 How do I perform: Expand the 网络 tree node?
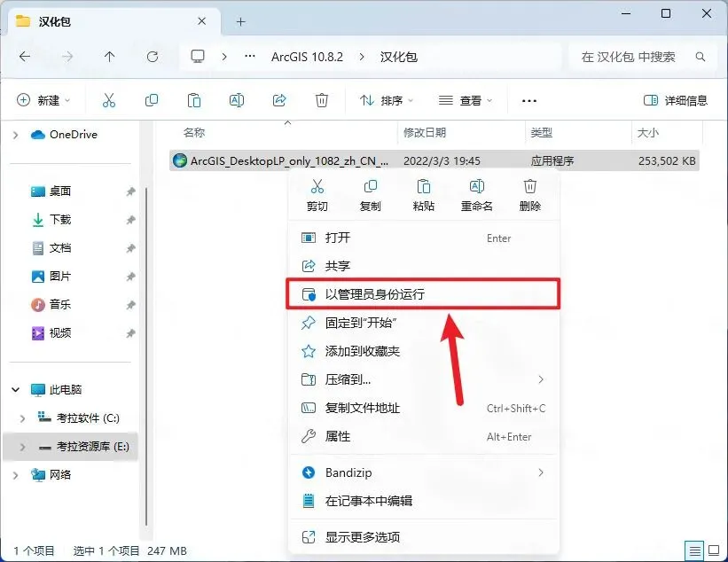pyautogui.click(x=16, y=475)
